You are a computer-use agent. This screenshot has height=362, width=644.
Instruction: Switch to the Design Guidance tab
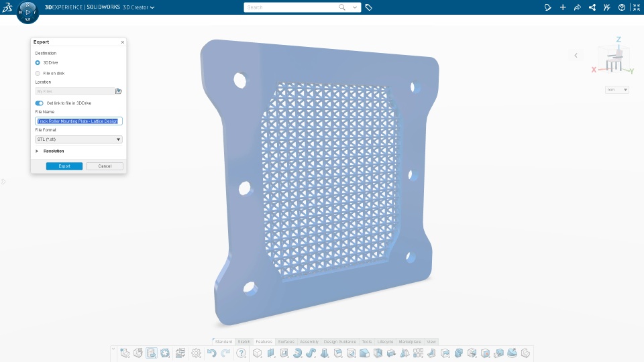pyautogui.click(x=340, y=341)
